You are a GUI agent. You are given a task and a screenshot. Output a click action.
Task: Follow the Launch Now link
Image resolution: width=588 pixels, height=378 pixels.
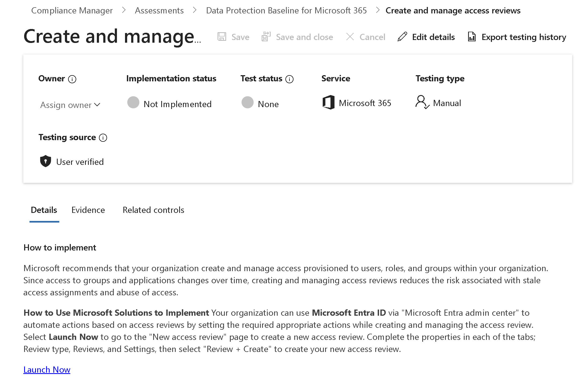coord(47,370)
